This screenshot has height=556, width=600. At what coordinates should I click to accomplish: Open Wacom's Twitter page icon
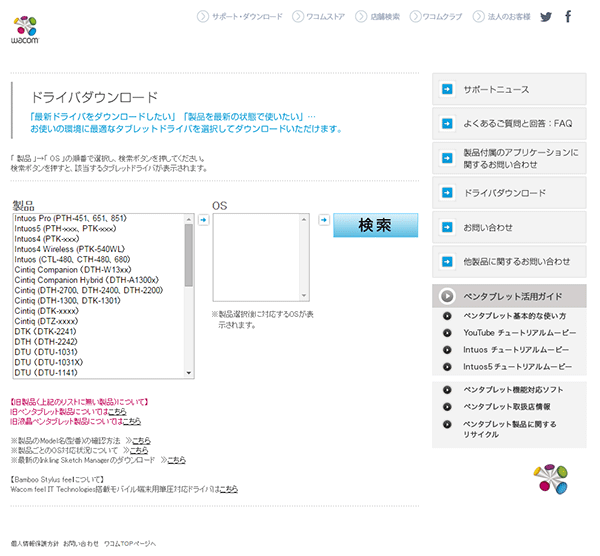[x=546, y=17]
